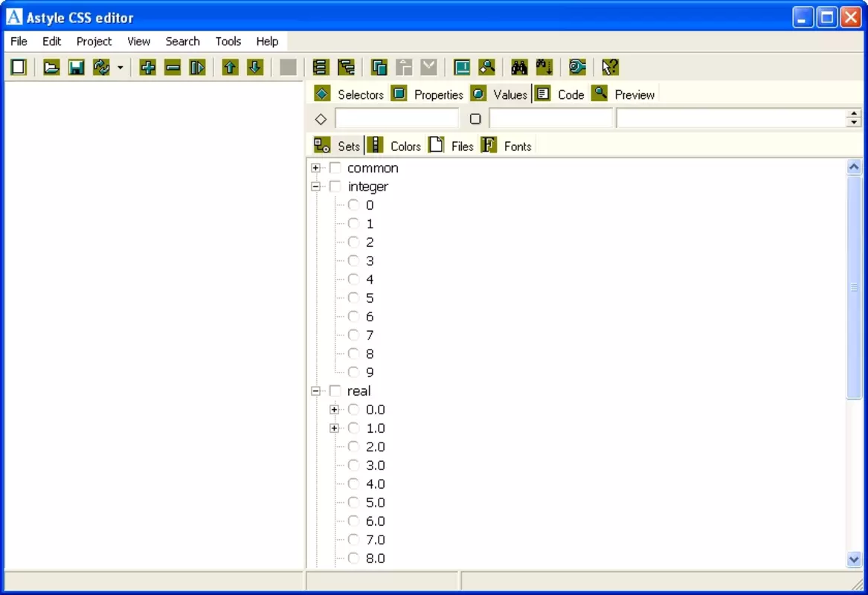Click the wide value input field

point(732,118)
